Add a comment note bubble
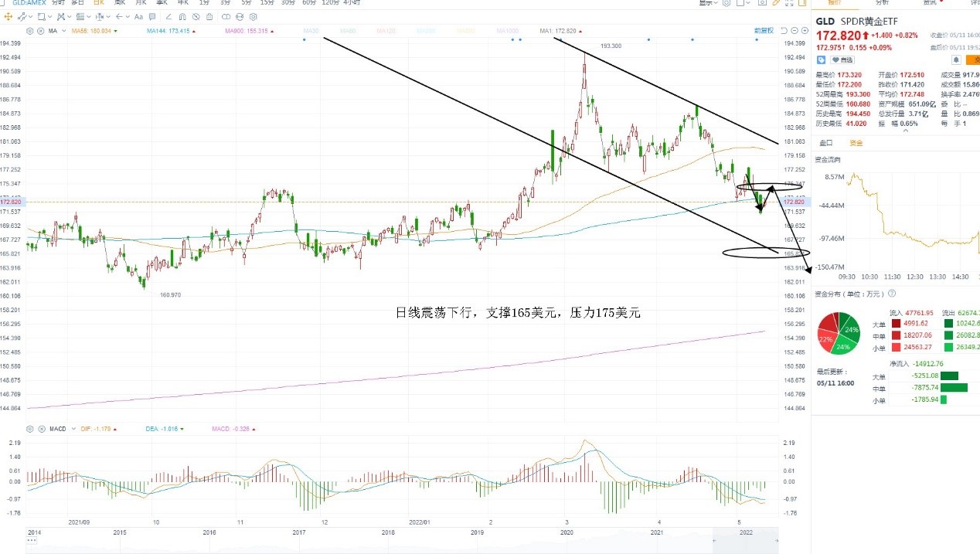The image size is (980, 554). pos(152,17)
